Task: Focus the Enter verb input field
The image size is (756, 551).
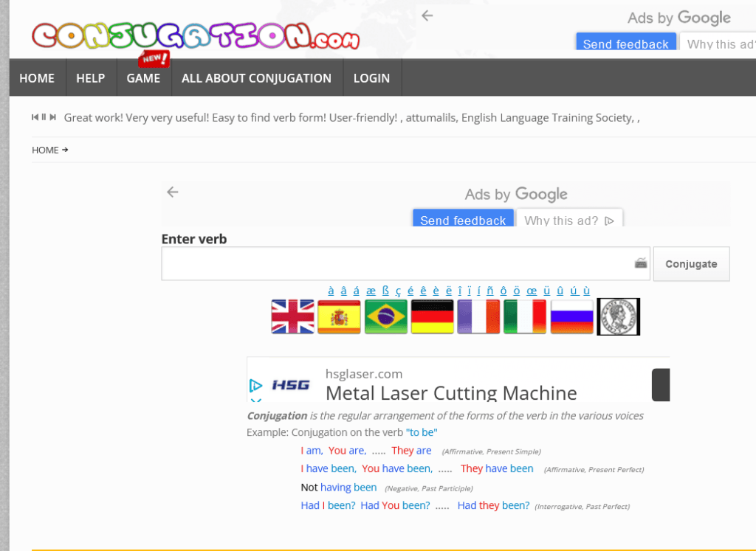Action: click(x=405, y=263)
